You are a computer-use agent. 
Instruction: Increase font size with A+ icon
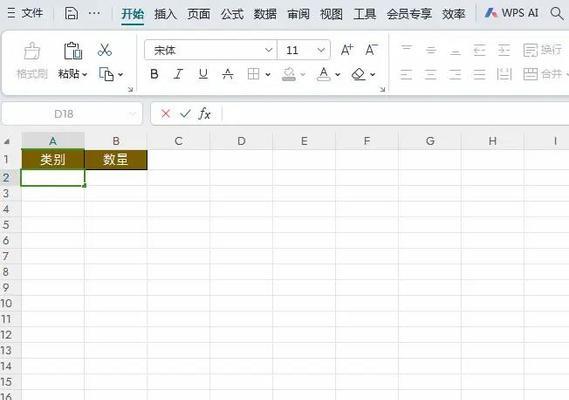(x=347, y=50)
